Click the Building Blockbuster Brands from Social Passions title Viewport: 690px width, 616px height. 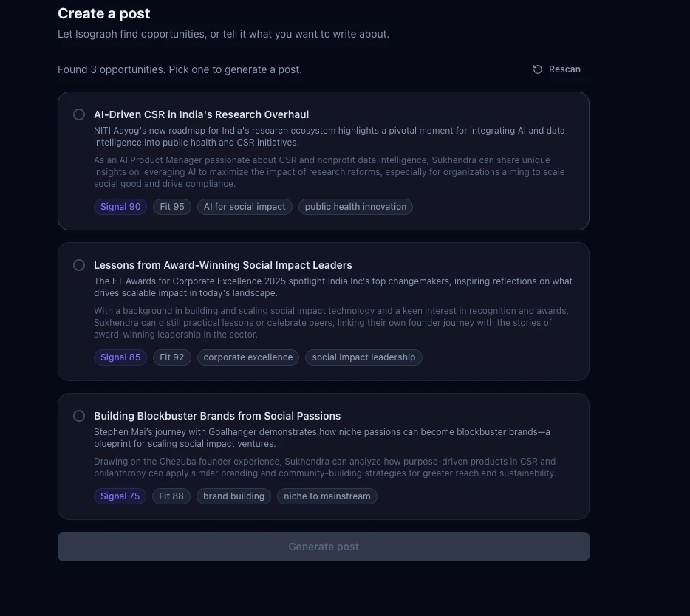217,416
